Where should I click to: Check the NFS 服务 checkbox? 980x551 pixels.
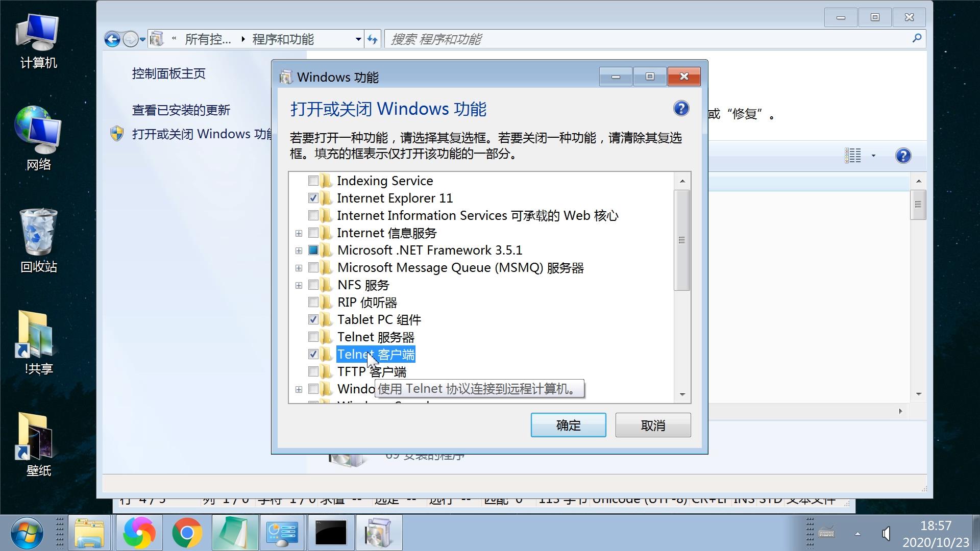click(313, 285)
